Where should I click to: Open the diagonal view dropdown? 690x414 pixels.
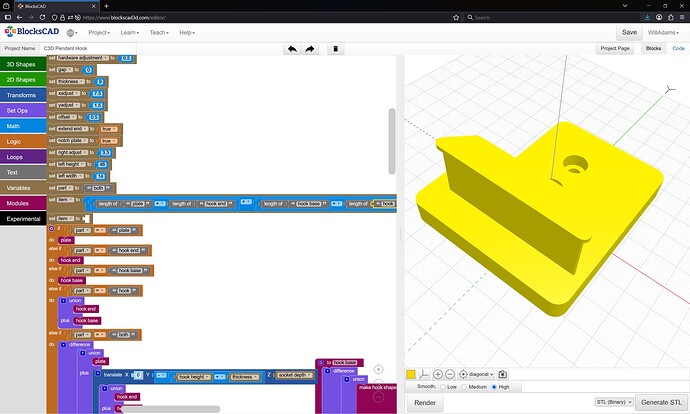(x=480, y=373)
